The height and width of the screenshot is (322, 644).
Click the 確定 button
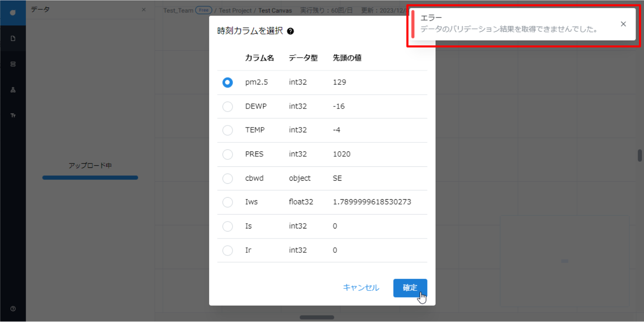tap(410, 288)
